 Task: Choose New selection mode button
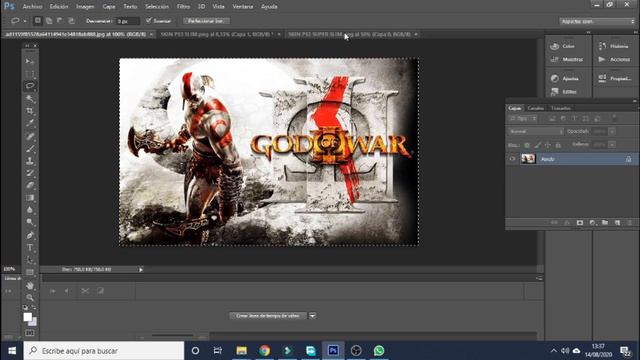pyautogui.click(x=38, y=20)
